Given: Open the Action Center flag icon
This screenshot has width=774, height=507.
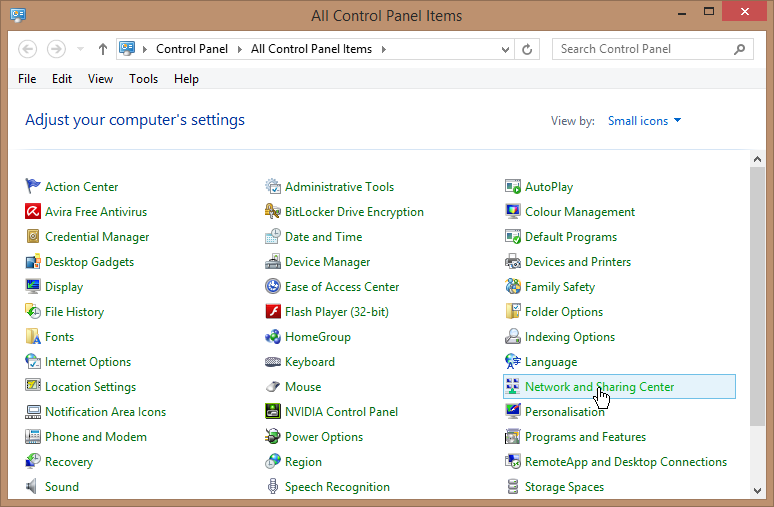Looking at the screenshot, I should click(33, 186).
